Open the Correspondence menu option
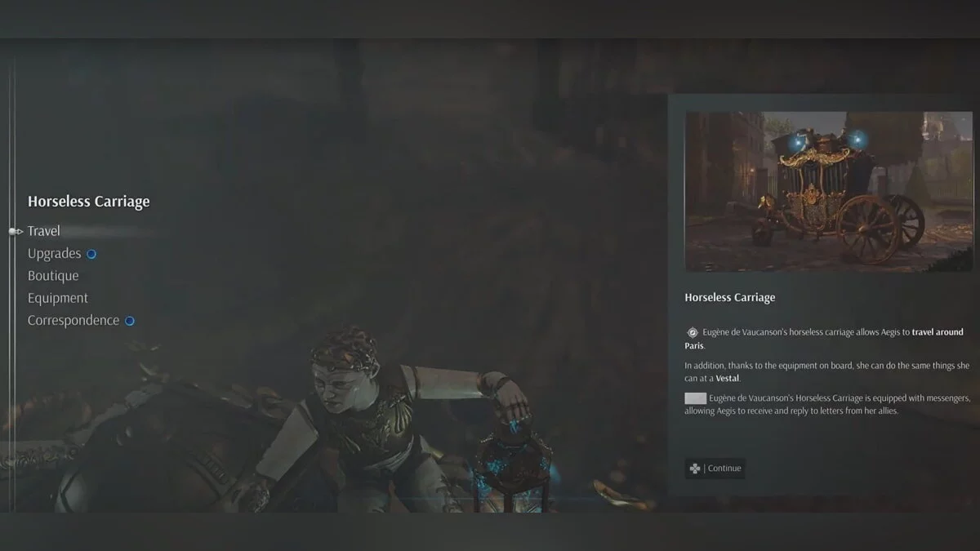The height and width of the screenshot is (551, 980). pos(73,320)
